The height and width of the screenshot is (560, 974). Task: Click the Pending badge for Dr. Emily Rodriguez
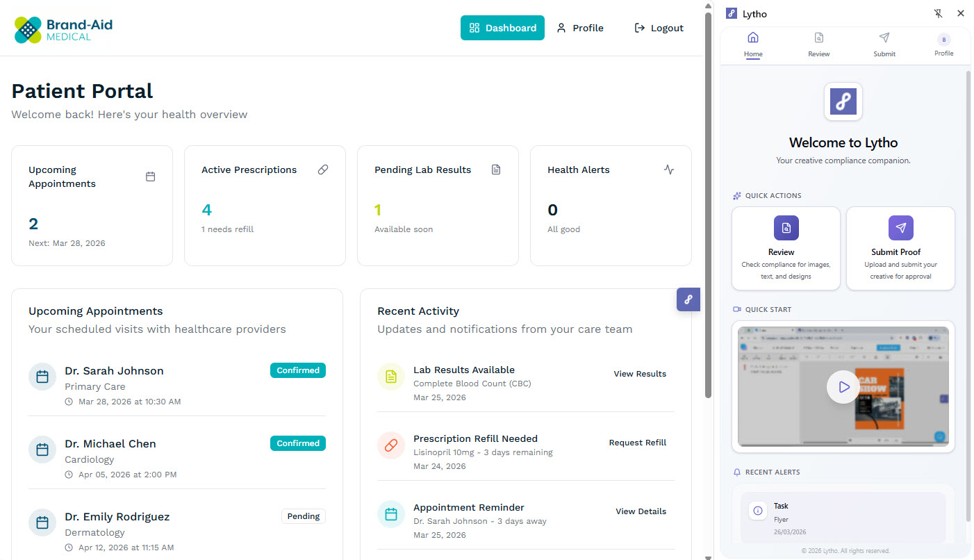(304, 516)
